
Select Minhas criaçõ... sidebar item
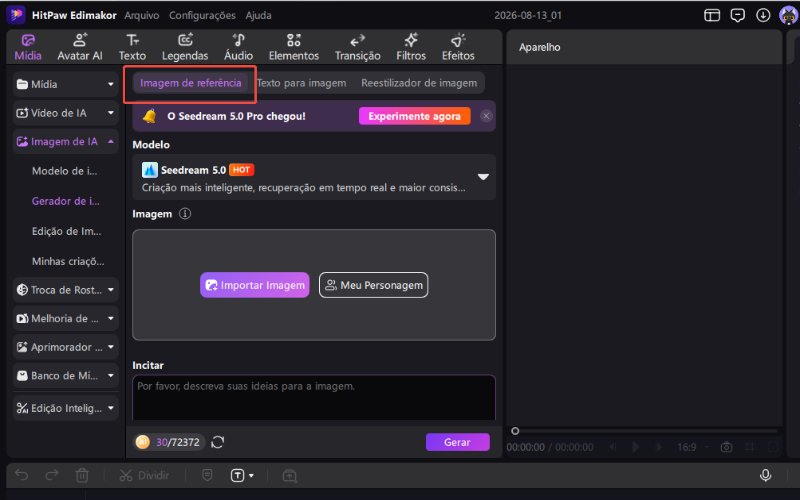tap(68, 261)
